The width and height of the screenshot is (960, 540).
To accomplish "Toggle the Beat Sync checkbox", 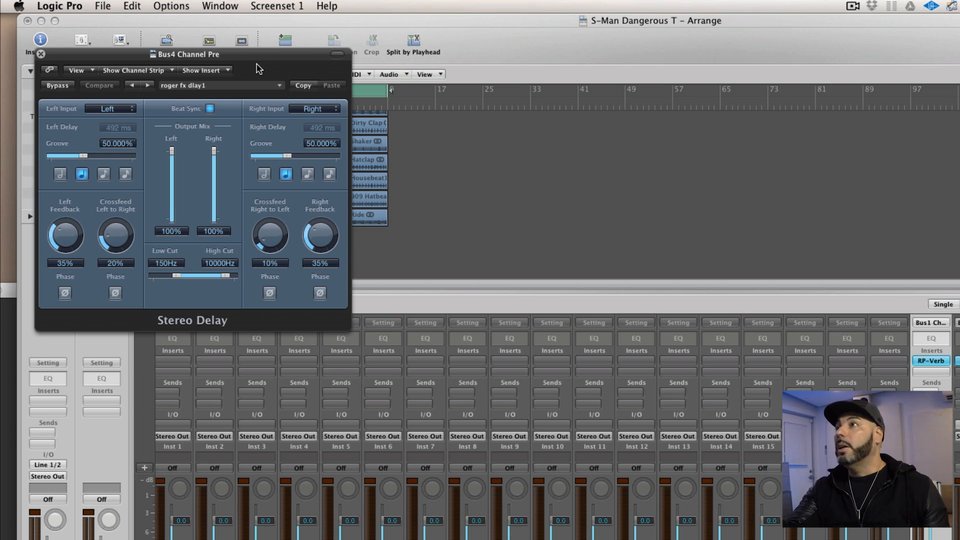I will [x=210, y=108].
